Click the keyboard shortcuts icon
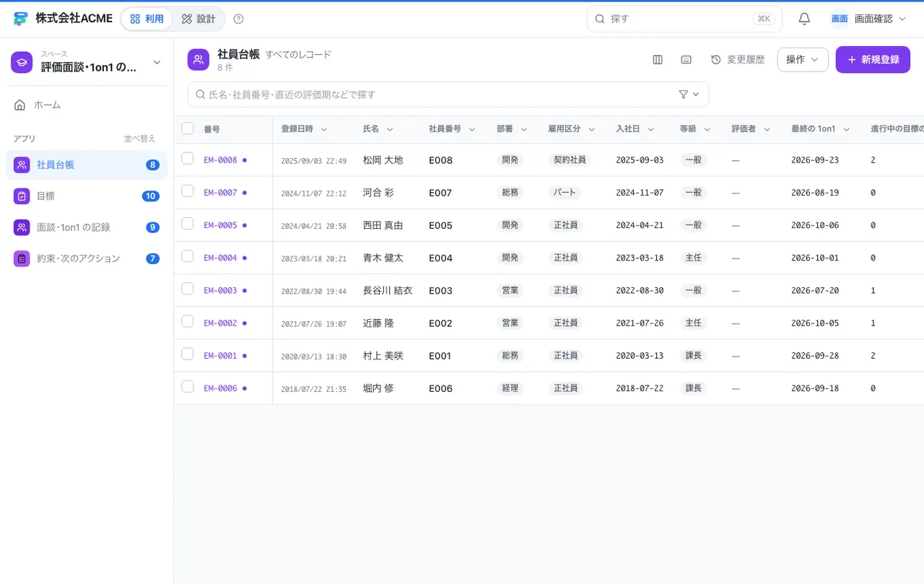The width and height of the screenshot is (924, 584). pyautogui.click(x=687, y=60)
